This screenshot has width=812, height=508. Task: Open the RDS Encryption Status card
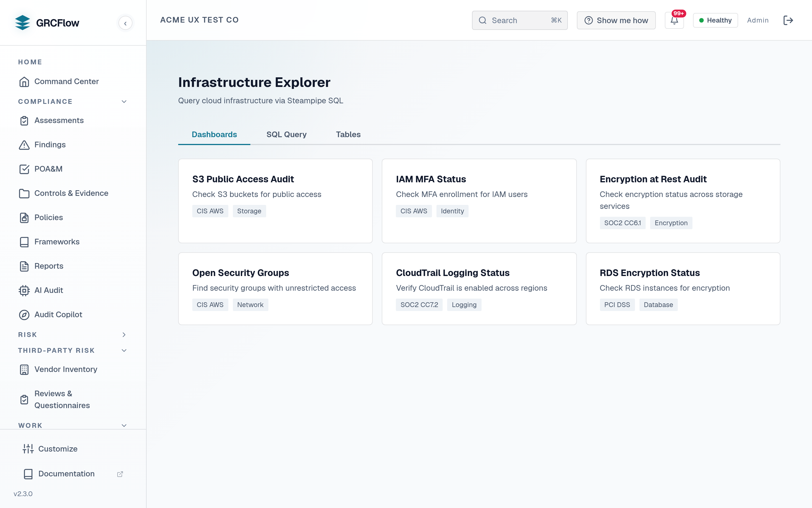click(x=683, y=289)
